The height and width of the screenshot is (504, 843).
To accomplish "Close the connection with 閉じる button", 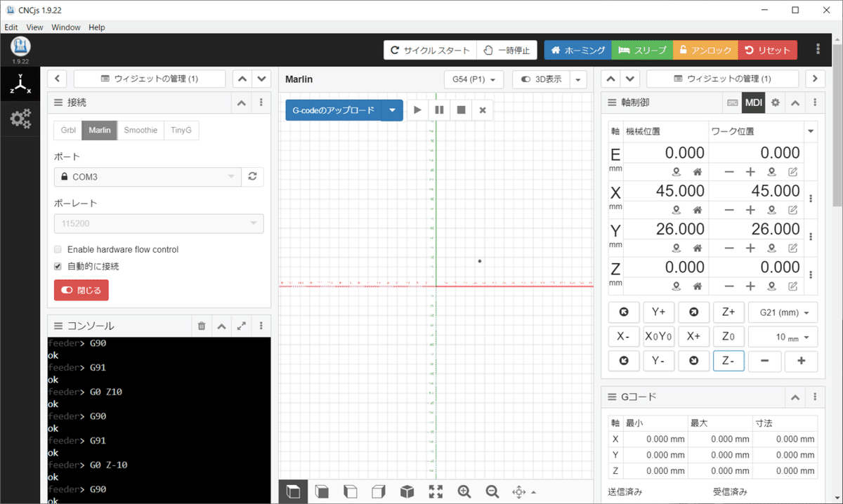I will click(x=81, y=290).
